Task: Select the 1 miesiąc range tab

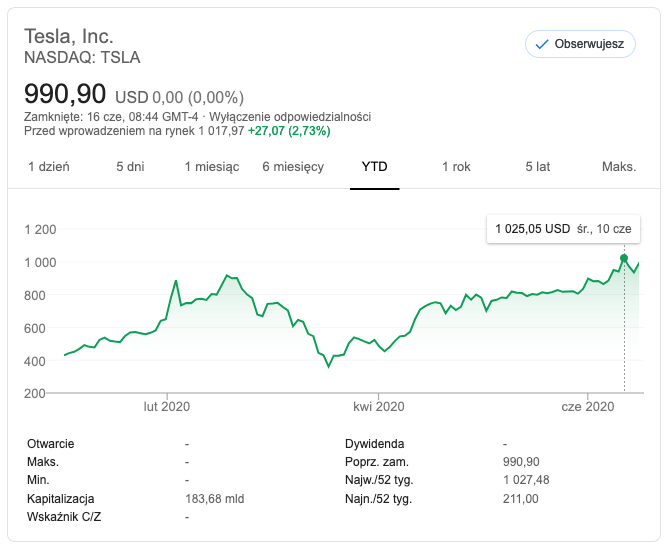Action: coord(212,167)
